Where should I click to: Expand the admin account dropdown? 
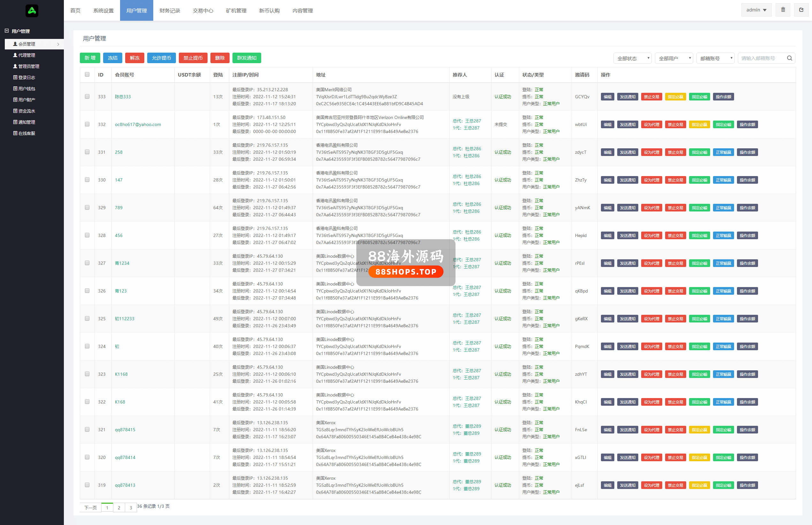(756, 10)
